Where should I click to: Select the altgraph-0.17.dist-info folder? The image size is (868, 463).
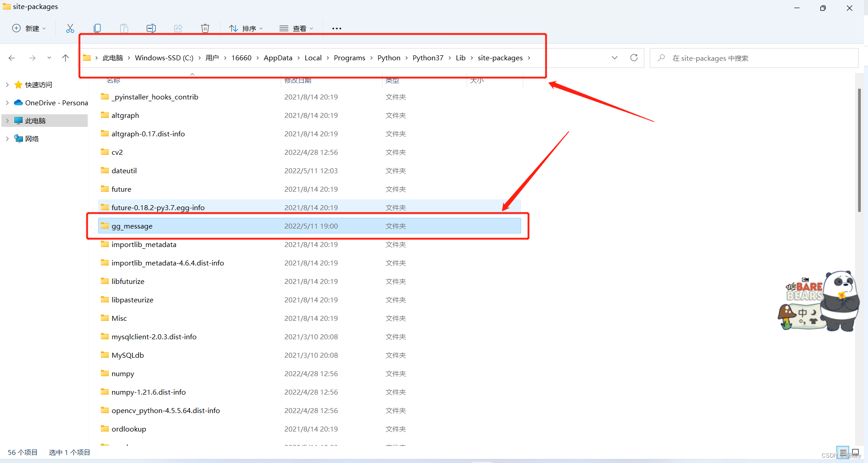click(309, 134)
